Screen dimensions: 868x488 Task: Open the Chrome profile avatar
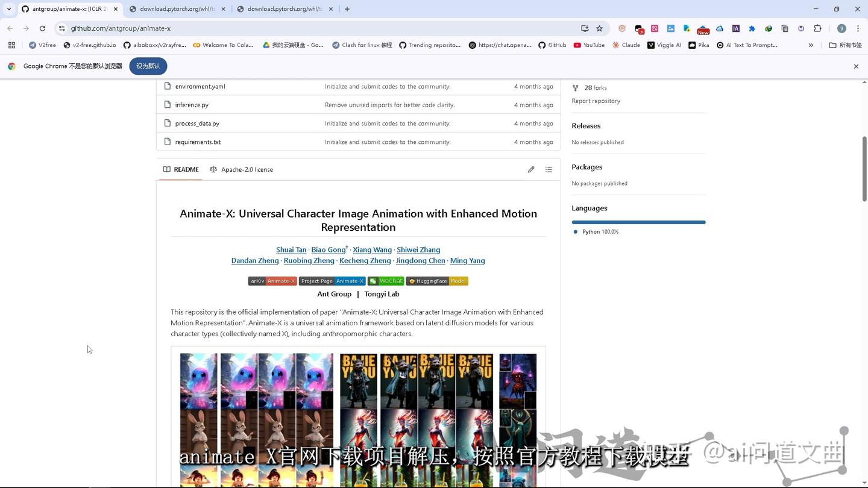tap(842, 28)
